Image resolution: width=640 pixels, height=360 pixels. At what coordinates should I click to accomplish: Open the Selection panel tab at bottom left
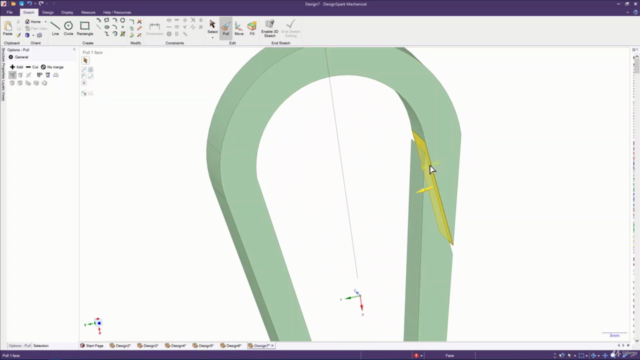[x=41, y=346]
